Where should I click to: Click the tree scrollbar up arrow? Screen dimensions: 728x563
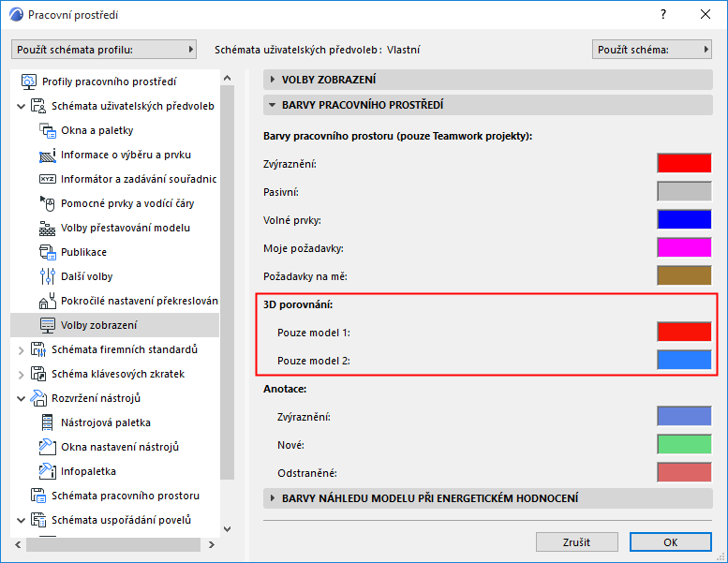click(x=227, y=78)
